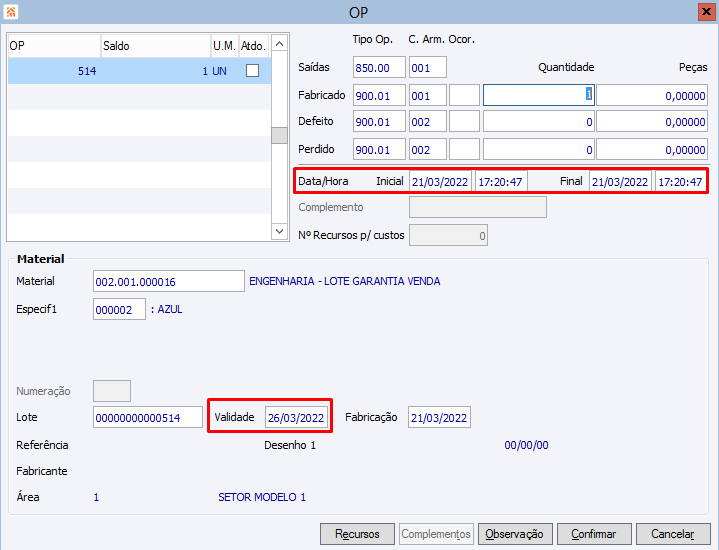Click the Defeito Quantidade field

[x=539, y=122]
